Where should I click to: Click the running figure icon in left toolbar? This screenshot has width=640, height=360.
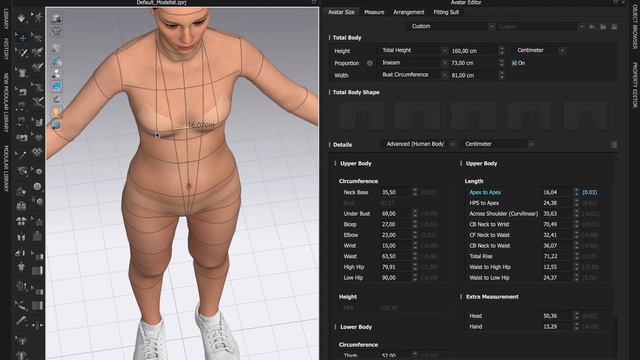pos(38,18)
